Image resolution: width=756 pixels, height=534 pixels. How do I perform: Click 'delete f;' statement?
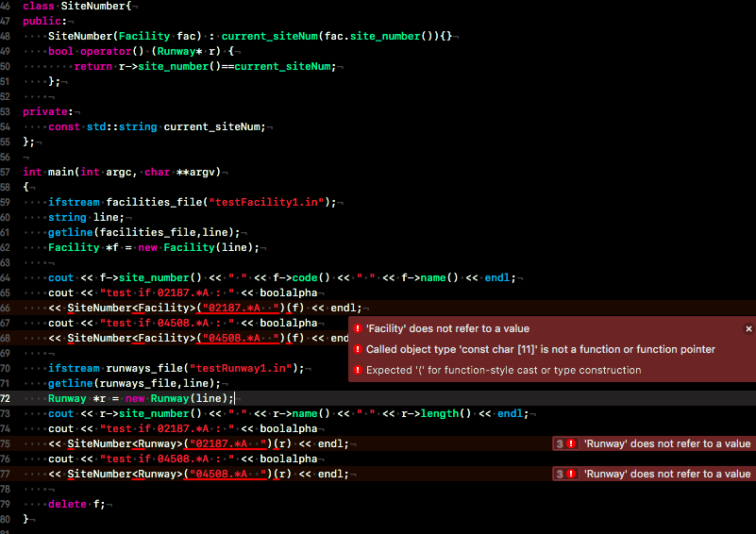click(76, 505)
